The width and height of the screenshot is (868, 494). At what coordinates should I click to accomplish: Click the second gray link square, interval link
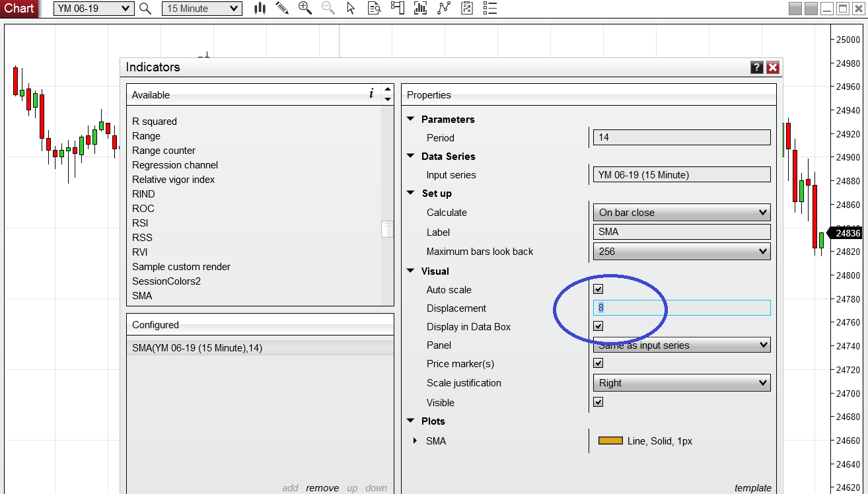coord(811,9)
